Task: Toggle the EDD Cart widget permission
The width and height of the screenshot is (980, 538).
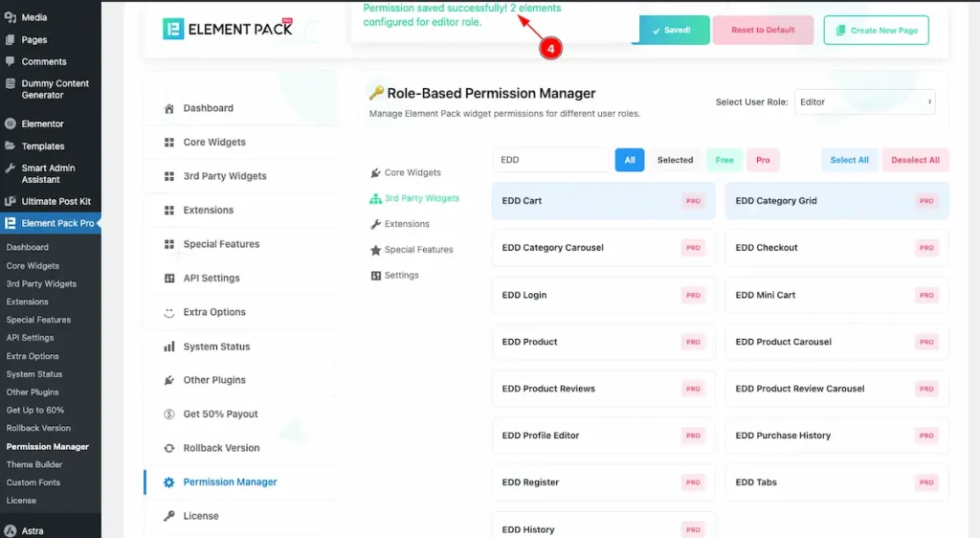Action: click(603, 201)
